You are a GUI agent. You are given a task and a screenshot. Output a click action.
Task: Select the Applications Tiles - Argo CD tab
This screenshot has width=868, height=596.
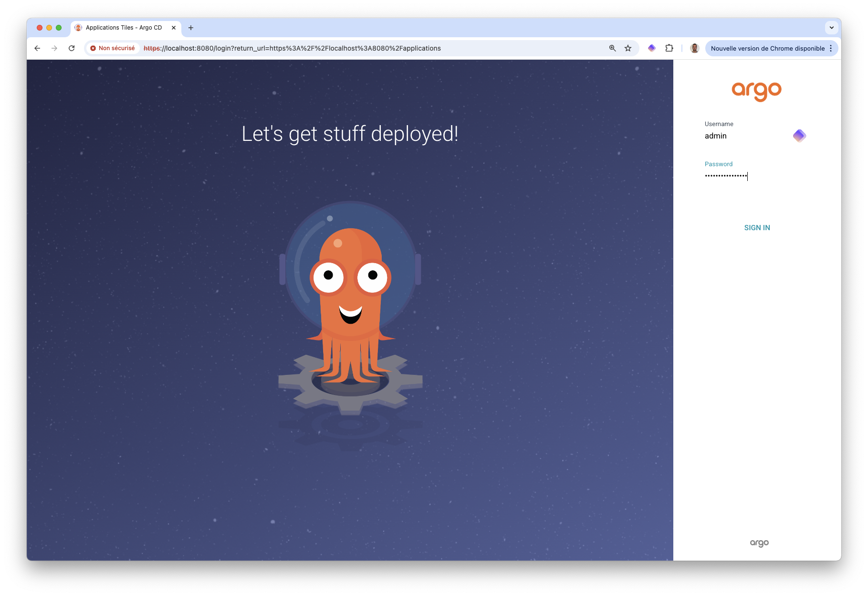(x=124, y=28)
